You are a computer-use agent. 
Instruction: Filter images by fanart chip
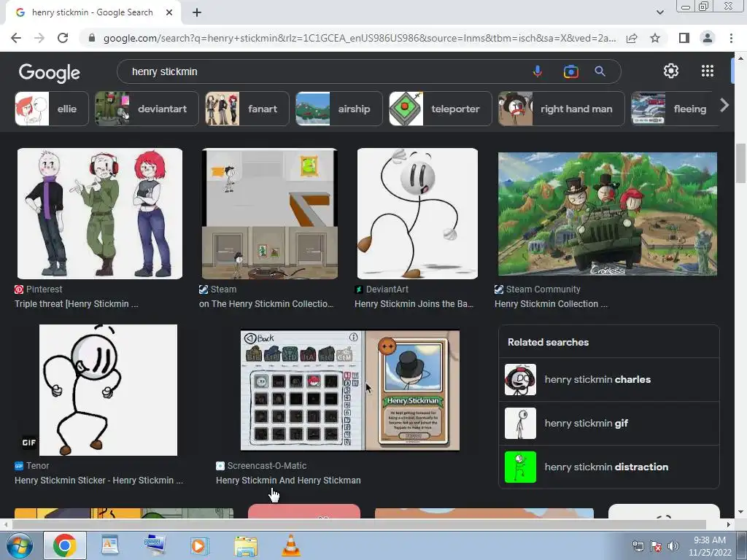click(x=247, y=109)
